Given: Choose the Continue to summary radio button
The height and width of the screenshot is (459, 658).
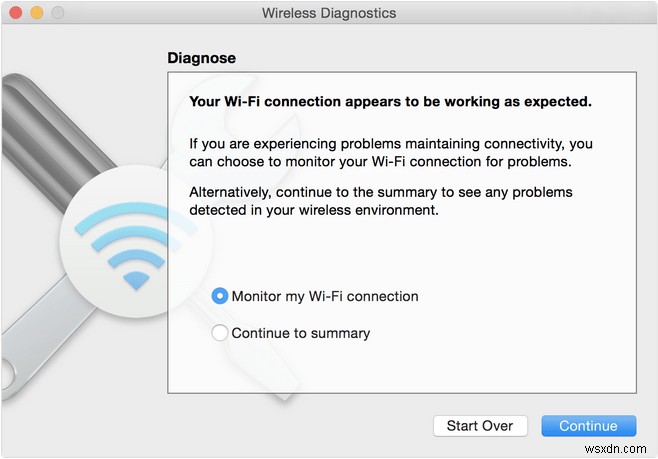Looking at the screenshot, I should pos(220,333).
